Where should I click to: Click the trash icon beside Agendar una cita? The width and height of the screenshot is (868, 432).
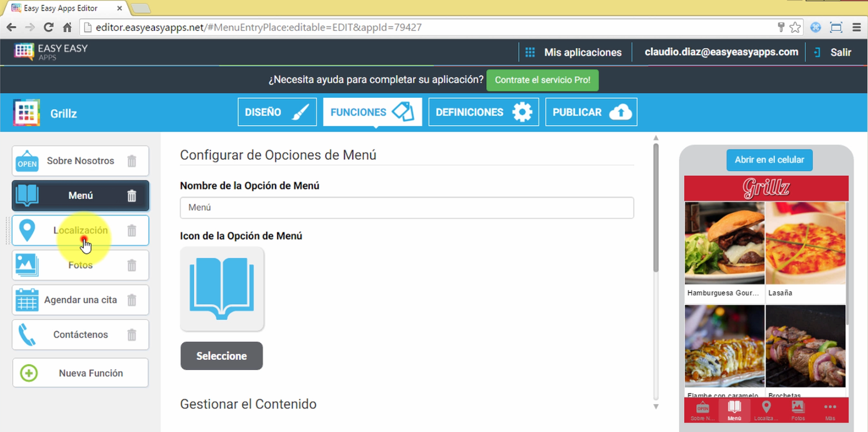(132, 300)
